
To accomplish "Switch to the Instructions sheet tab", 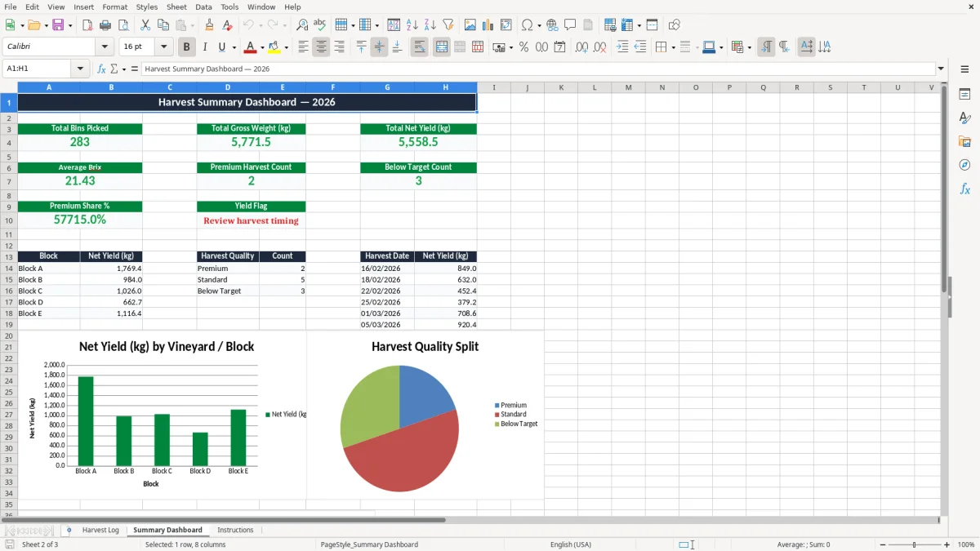I will [235, 531].
